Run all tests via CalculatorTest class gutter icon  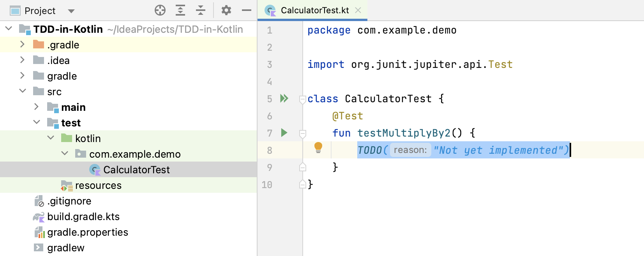284,98
